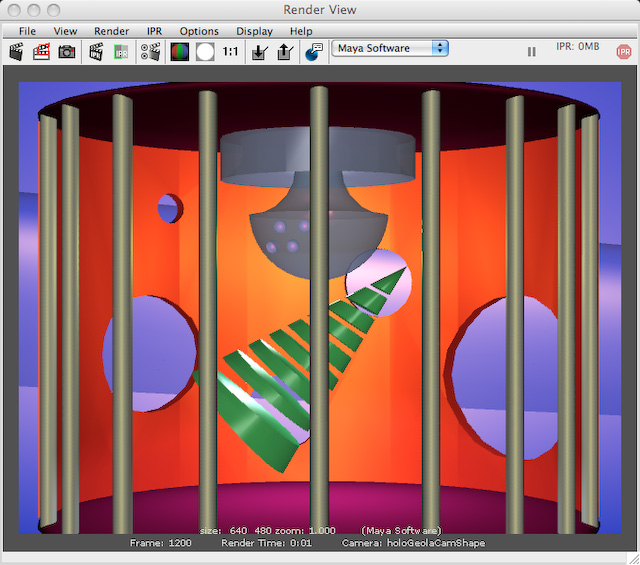Screen dimensions: 640x565
Task: Open the Maya Software renderer dropdown
Action: (390, 48)
